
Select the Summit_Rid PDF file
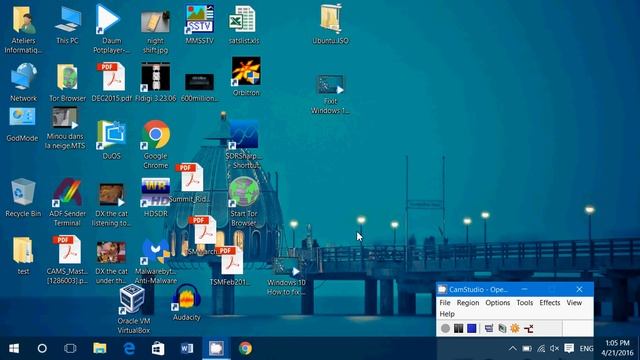[x=190, y=182]
